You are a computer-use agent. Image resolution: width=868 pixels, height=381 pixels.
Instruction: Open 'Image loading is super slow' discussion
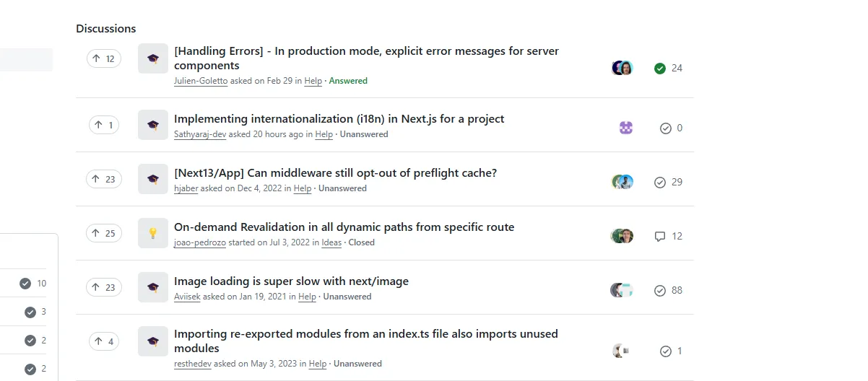291,281
